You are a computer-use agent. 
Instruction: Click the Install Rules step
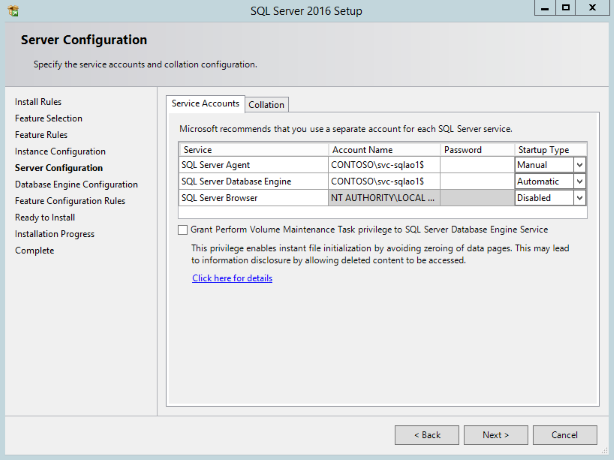tap(38, 102)
